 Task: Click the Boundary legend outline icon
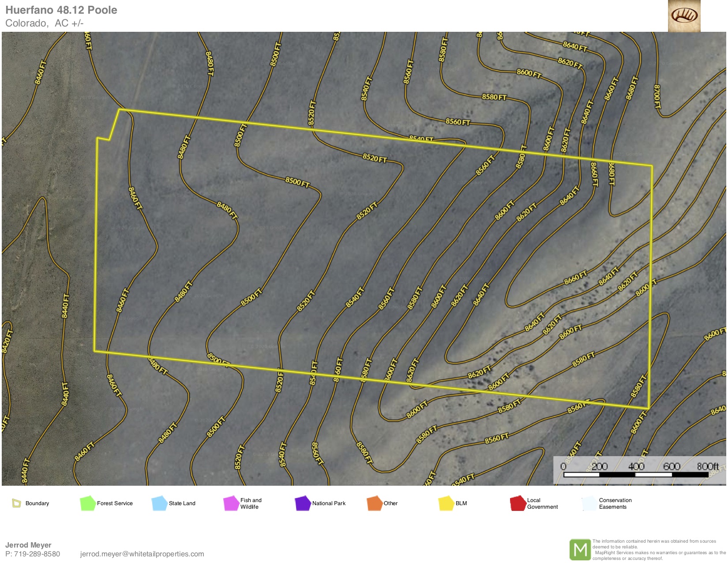pos(17,503)
